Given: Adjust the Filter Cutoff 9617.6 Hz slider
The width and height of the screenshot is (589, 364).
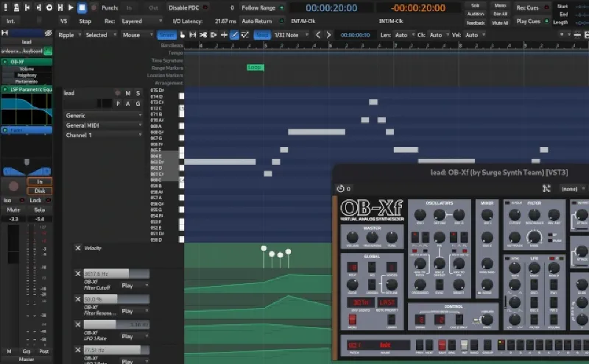Looking at the screenshot, I should (x=116, y=274).
